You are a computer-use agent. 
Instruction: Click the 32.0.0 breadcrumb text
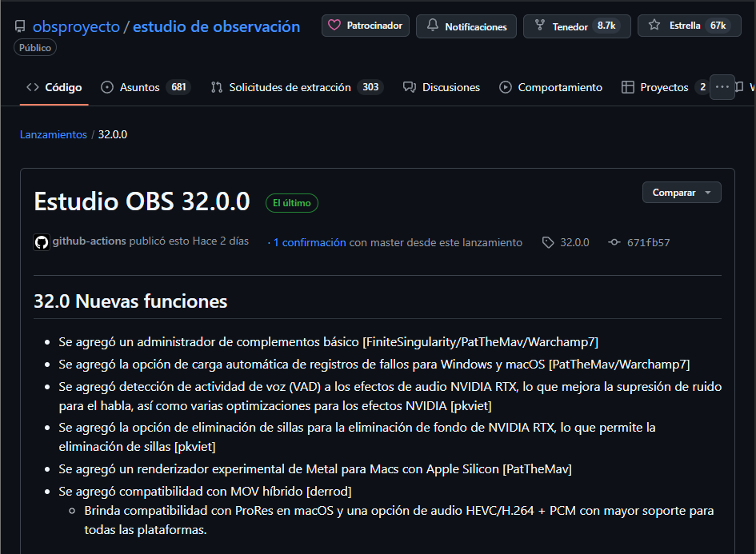(x=113, y=134)
